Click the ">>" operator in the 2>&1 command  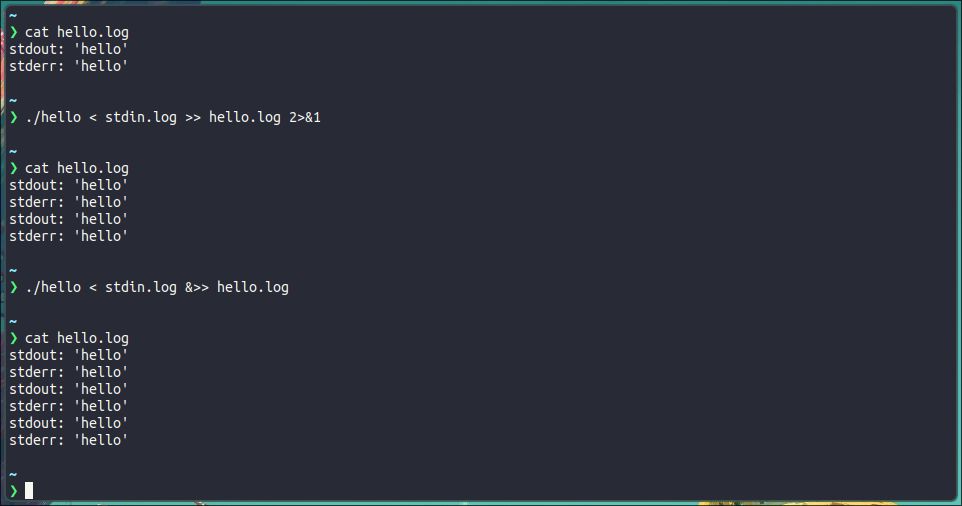click(193, 117)
